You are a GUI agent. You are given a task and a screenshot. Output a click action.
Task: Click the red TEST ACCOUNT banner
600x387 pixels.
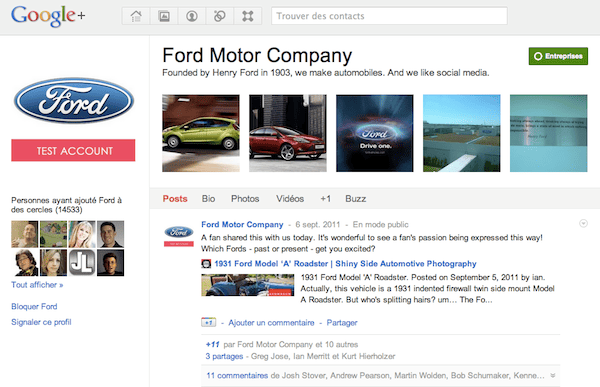coord(73,150)
